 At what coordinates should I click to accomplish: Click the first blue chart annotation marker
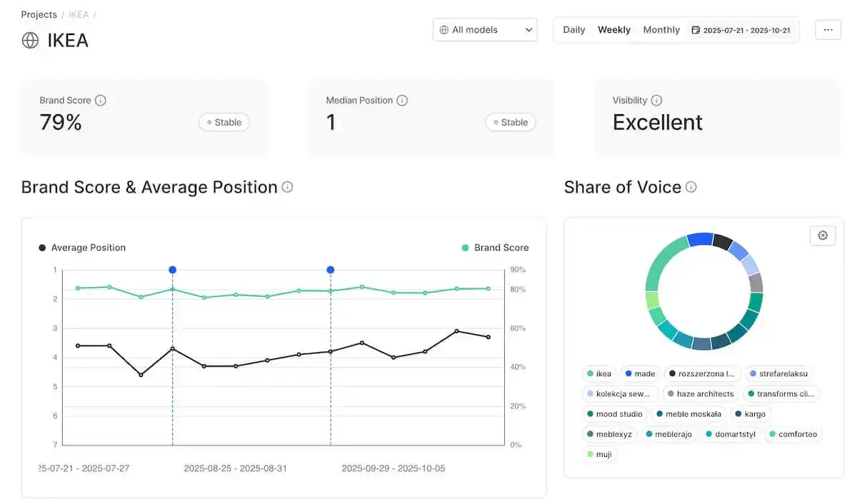coord(172,270)
